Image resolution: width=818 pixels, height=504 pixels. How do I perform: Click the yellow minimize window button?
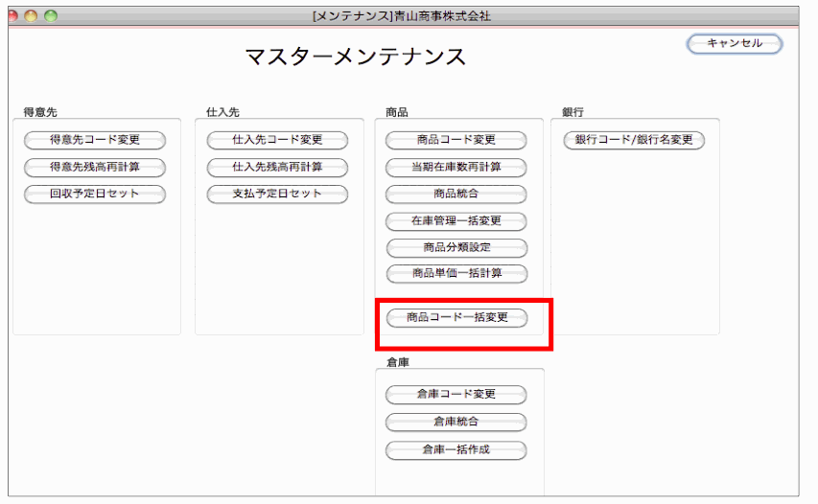pyautogui.click(x=32, y=16)
